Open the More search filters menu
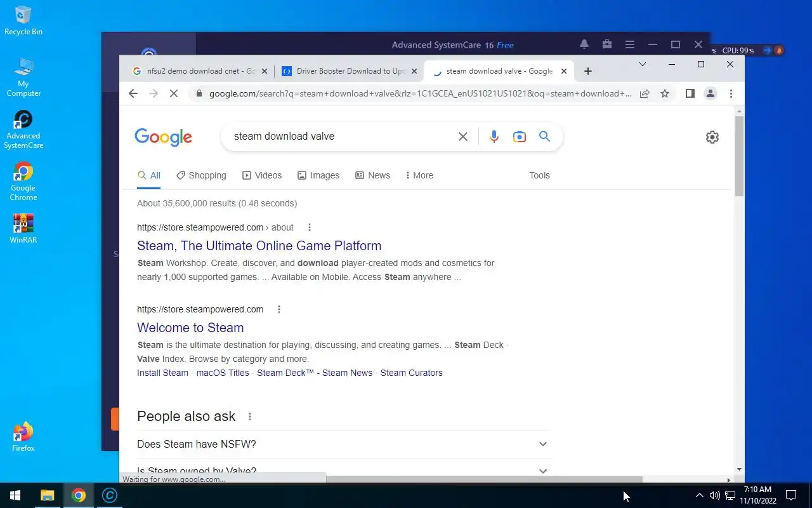The image size is (812, 508). (x=419, y=175)
